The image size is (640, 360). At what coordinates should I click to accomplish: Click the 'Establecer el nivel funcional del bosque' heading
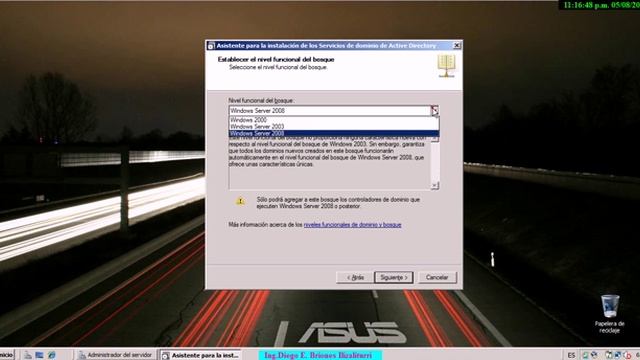tap(276, 60)
